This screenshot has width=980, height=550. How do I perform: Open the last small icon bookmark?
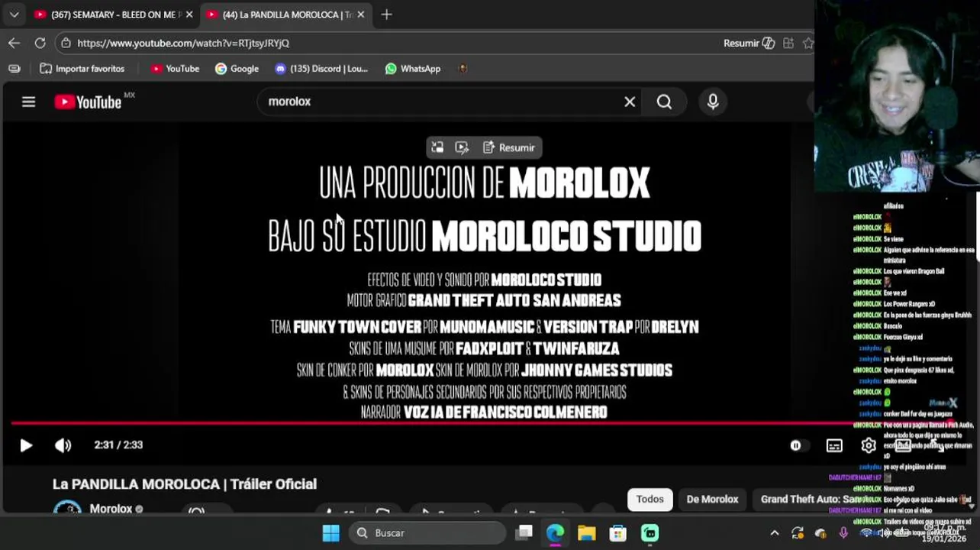point(463,69)
